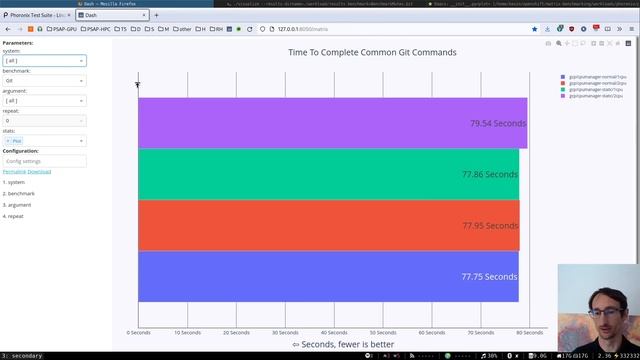The height and width of the screenshot is (360, 640).
Task: Click the orange bookmark icon in toolbar
Action: pyautogui.click(x=31, y=29)
